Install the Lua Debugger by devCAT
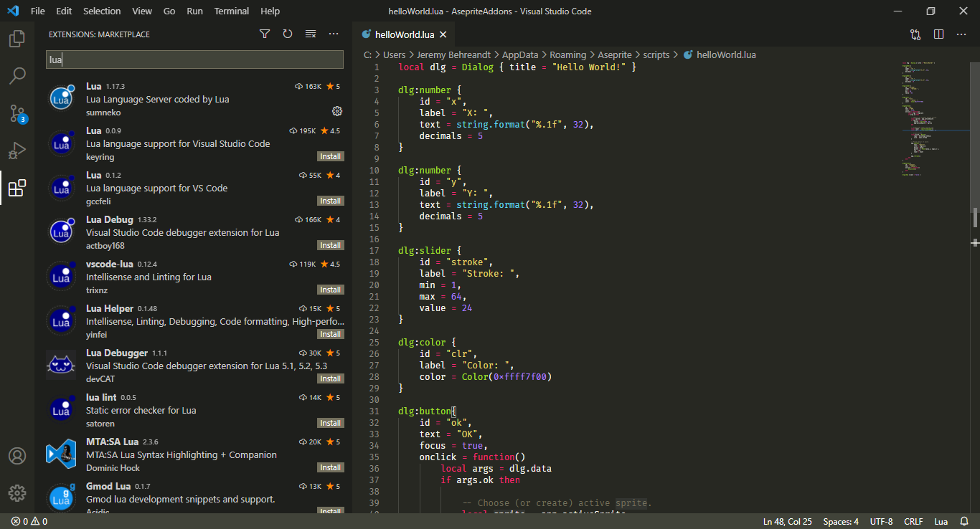980x529 pixels. pyautogui.click(x=330, y=378)
